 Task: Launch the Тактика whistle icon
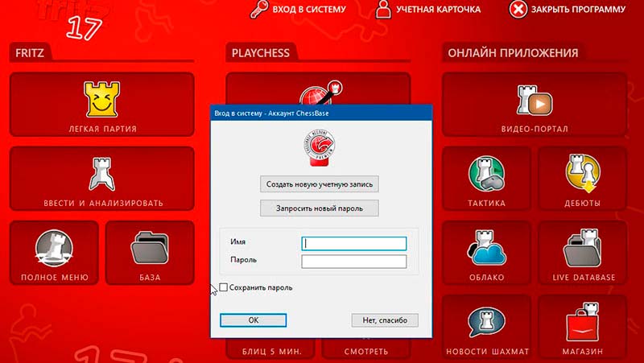487,173
